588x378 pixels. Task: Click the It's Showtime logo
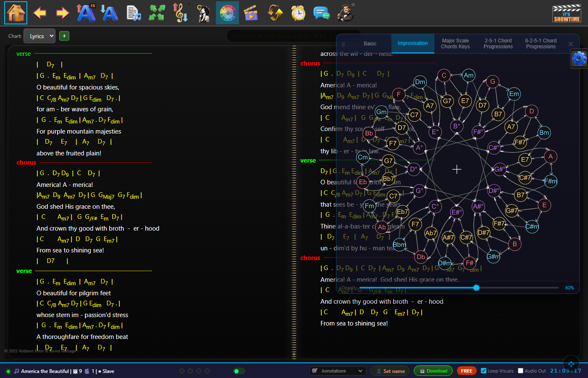(567, 13)
